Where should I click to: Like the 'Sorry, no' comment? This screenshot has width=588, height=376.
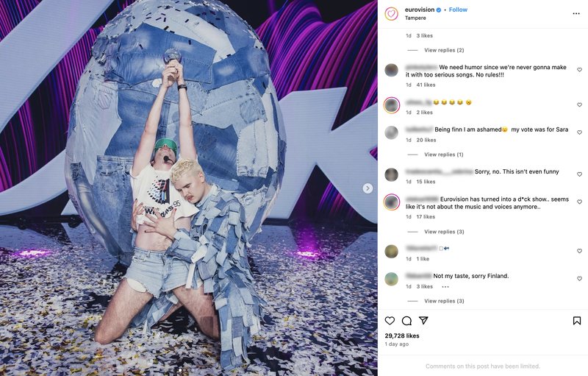tap(579, 174)
